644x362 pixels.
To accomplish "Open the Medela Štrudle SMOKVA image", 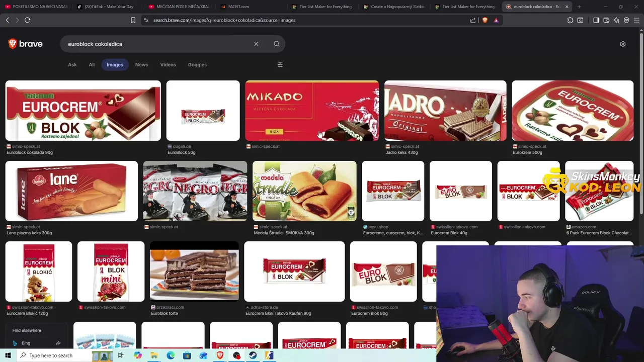I will click(x=304, y=191).
